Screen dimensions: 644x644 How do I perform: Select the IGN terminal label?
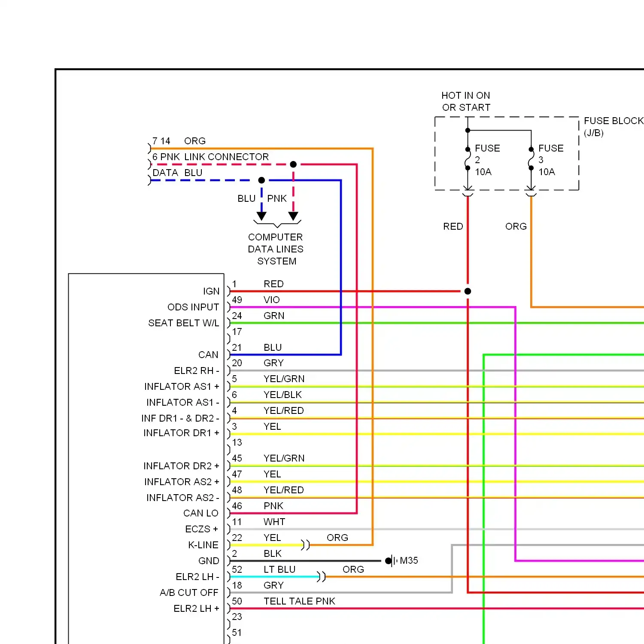click(x=211, y=291)
